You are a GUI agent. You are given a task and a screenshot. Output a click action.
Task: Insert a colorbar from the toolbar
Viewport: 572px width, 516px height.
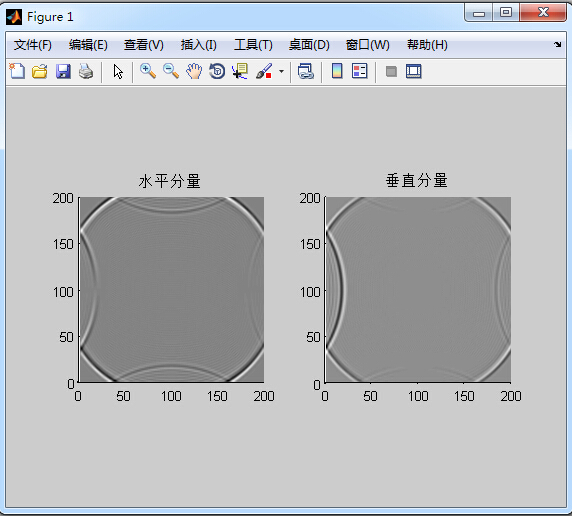(x=337, y=71)
